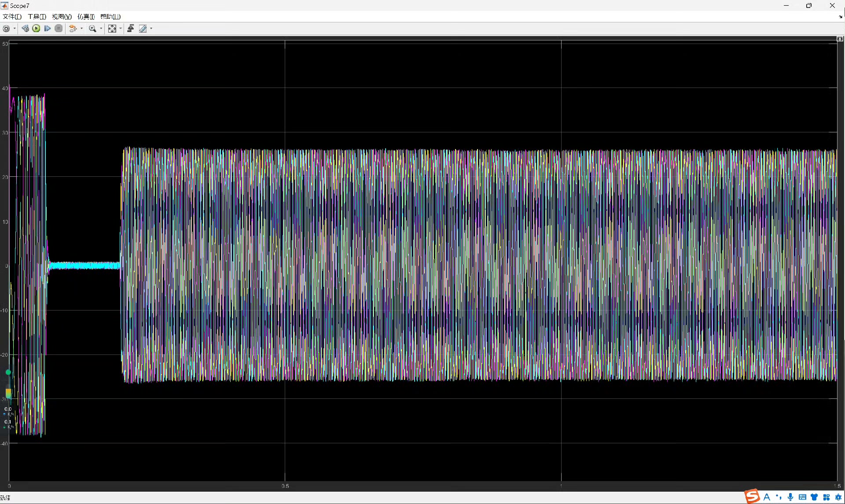The width and height of the screenshot is (845, 504).
Task: Click the Step Back button
Action: [x=26, y=29]
